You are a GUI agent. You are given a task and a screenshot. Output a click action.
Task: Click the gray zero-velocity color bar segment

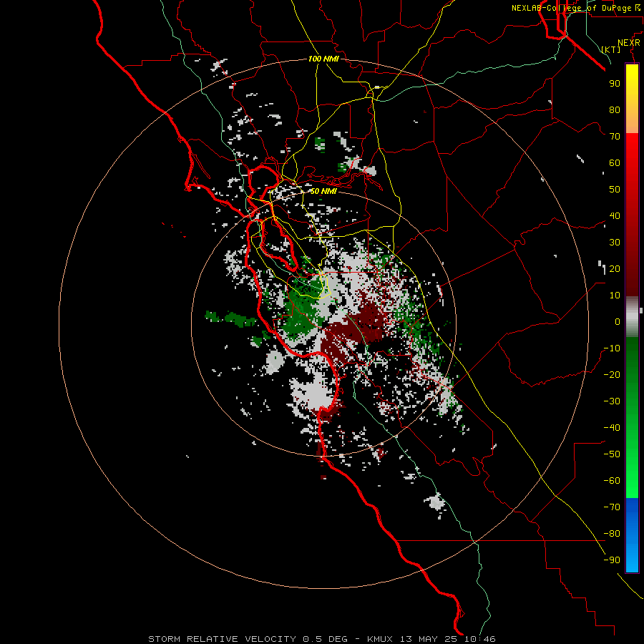click(x=632, y=317)
